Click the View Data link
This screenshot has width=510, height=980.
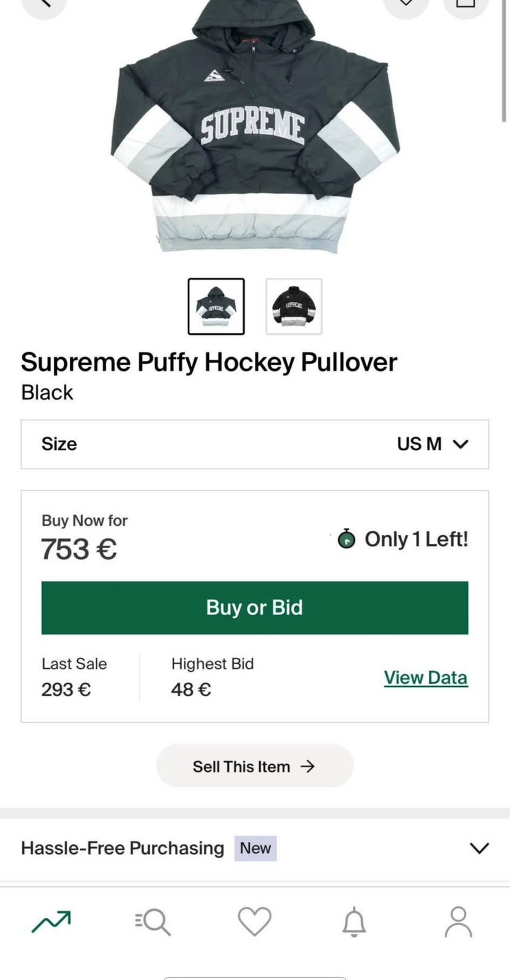coord(426,678)
